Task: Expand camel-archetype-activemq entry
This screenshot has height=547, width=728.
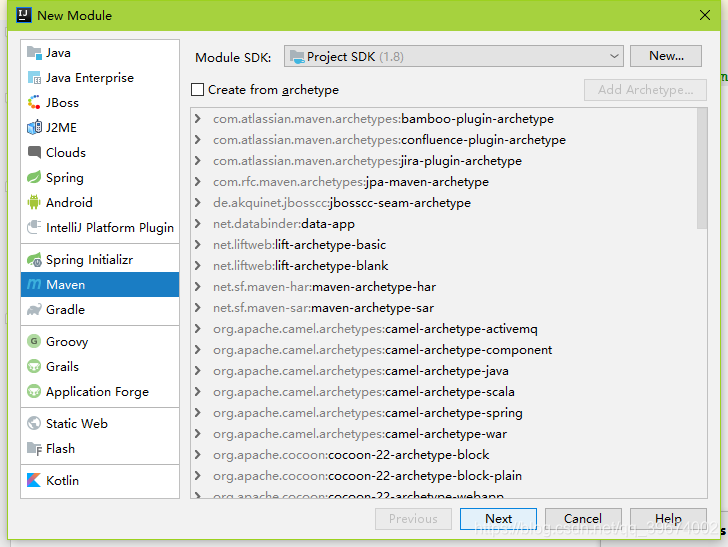Action: pos(198,329)
